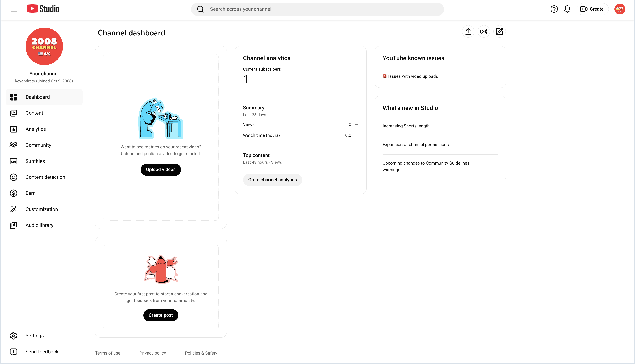Click the Top content heading

[256, 155]
